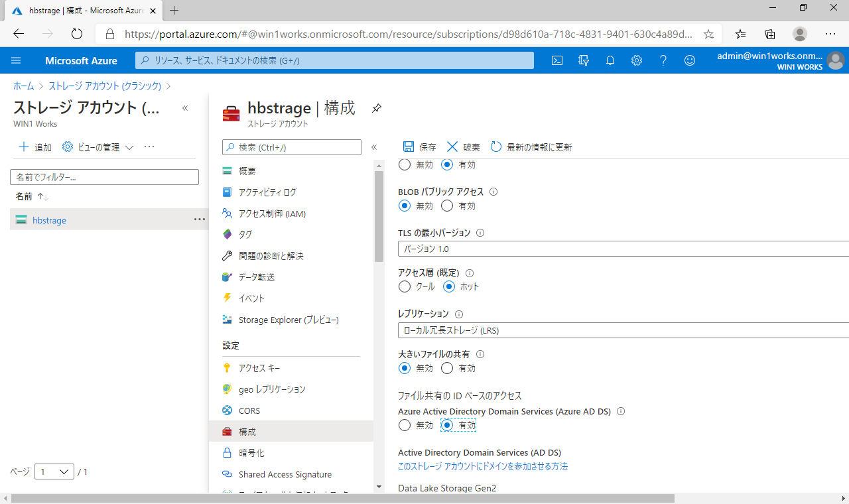Open browser profile icon
The image size is (849, 504).
[x=800, y=34]
